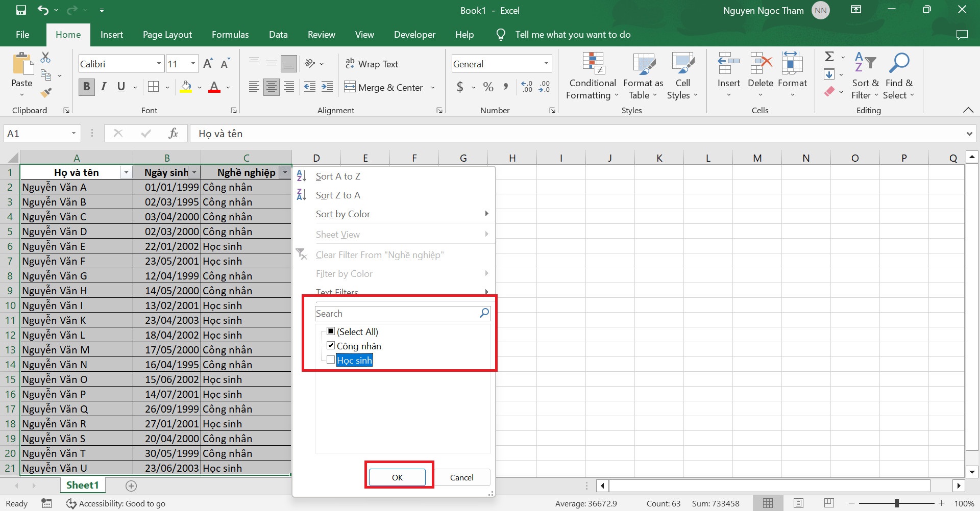Apply red font color
The image size is (980, 511).
point(214,87)
